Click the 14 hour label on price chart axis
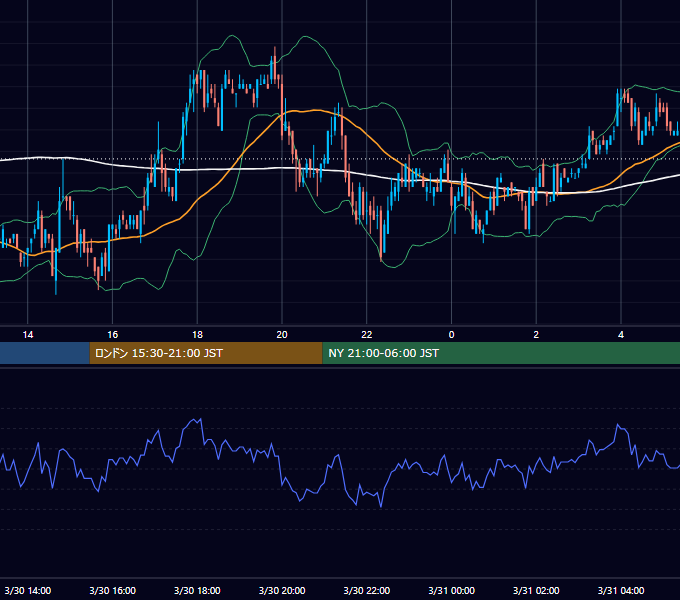Image resolution: width=680 pixels, height=600 pixels. [x=28, y=335]
